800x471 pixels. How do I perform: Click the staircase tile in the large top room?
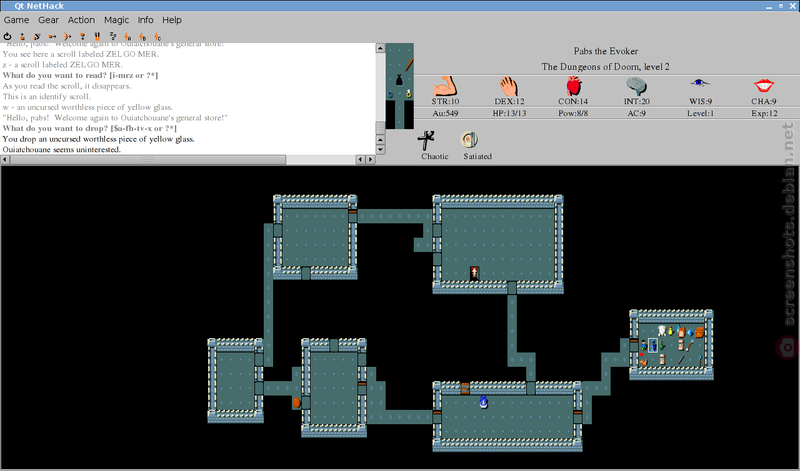(474, 273)
